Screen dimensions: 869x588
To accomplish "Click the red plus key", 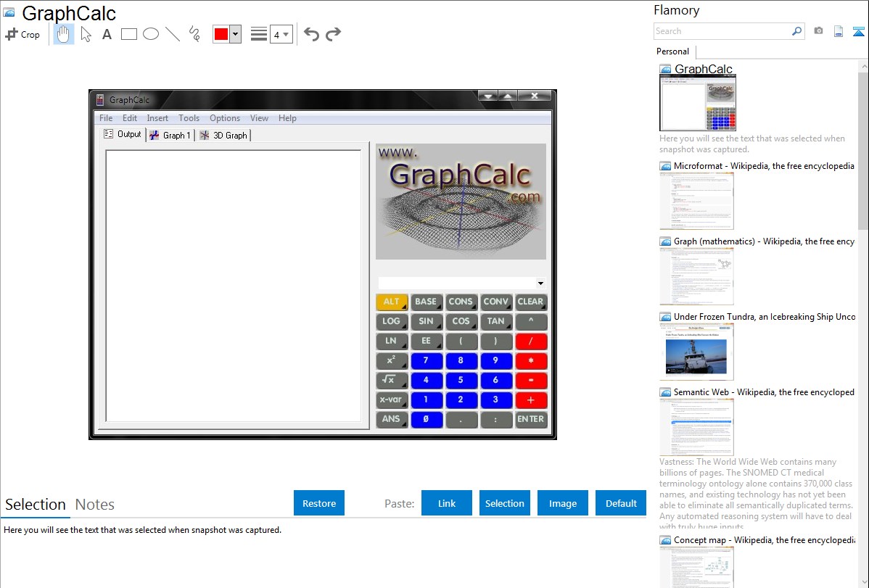I will click(x=531, y=399).
